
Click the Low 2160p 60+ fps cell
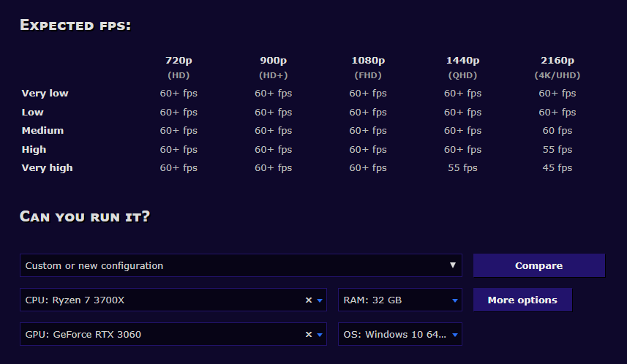pyautogui.click(x=557, y=112)
